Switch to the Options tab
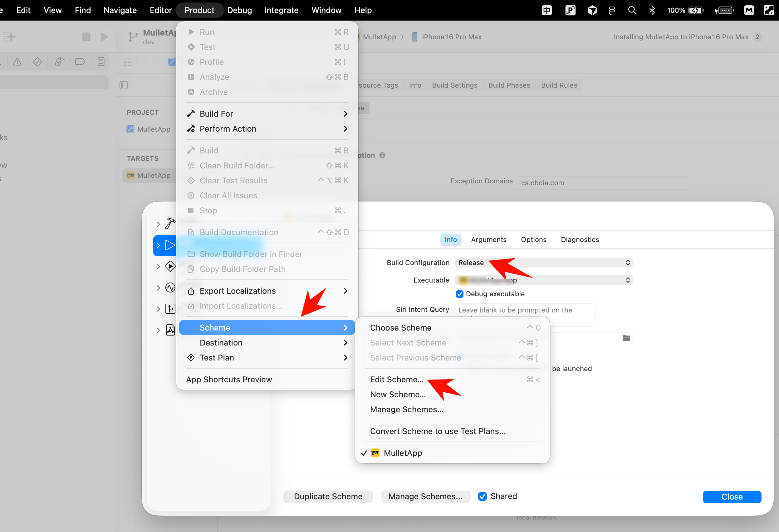Image resolution: width=779 pixels, height=532 pixels. click(533, 239)
